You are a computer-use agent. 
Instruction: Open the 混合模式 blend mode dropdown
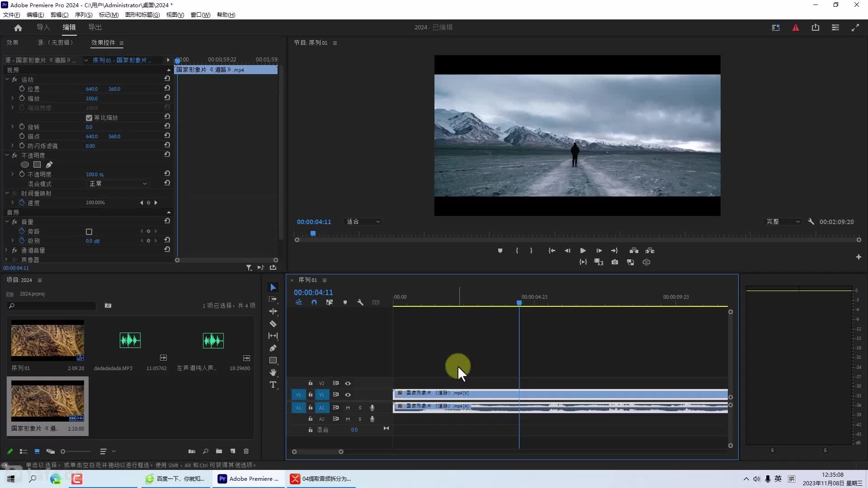pos(118,183)
